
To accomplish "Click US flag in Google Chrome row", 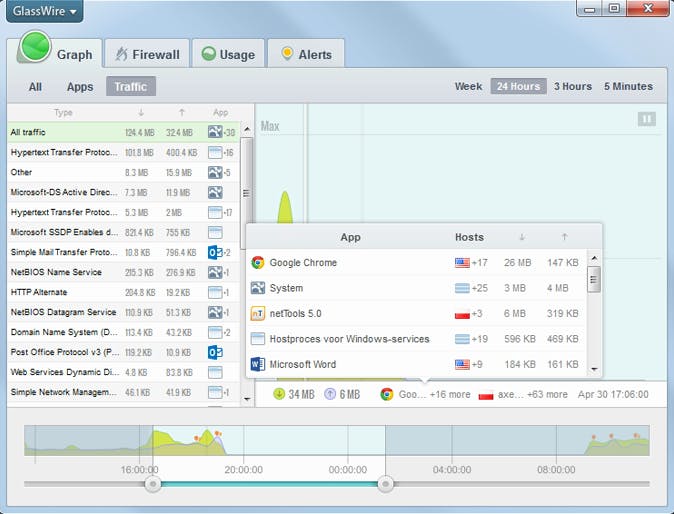I will (462, 263).
